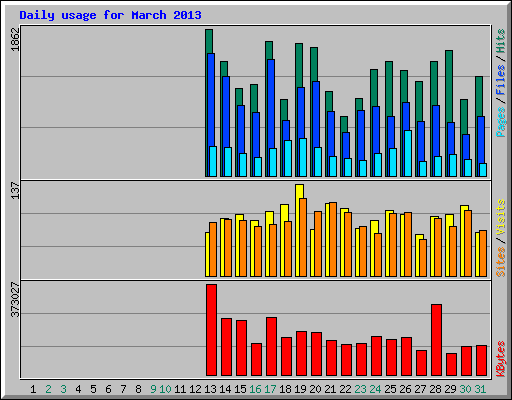Click green day label 17 on the x-axis
The width and height of the screenshot is (512, 400).
click(x=270, y=389)
